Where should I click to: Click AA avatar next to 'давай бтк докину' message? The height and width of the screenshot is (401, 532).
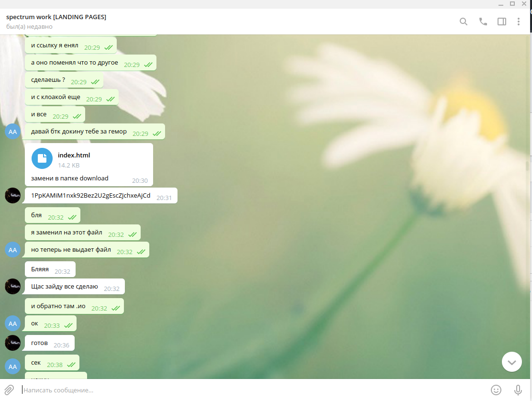12,132
